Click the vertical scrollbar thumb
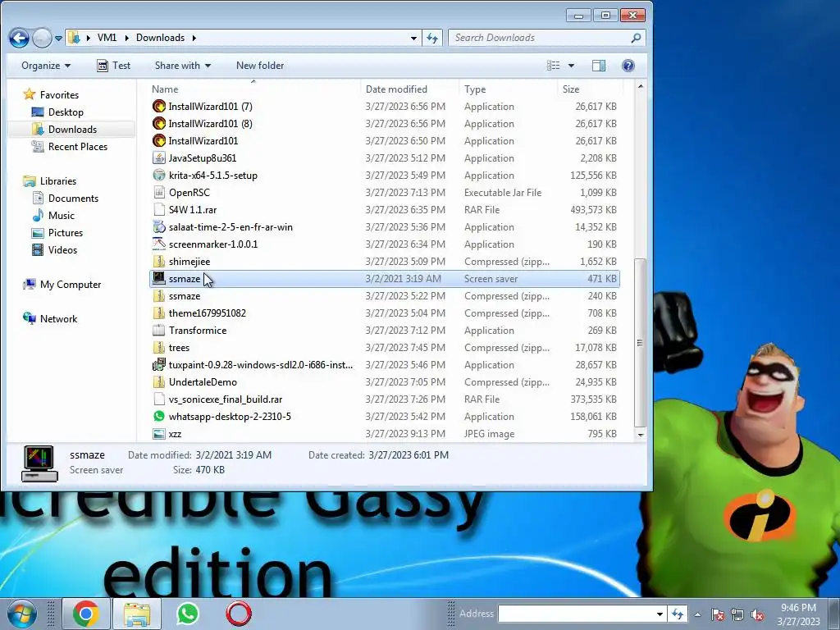Viewport: 840px width, 630px height. (640, 343)
